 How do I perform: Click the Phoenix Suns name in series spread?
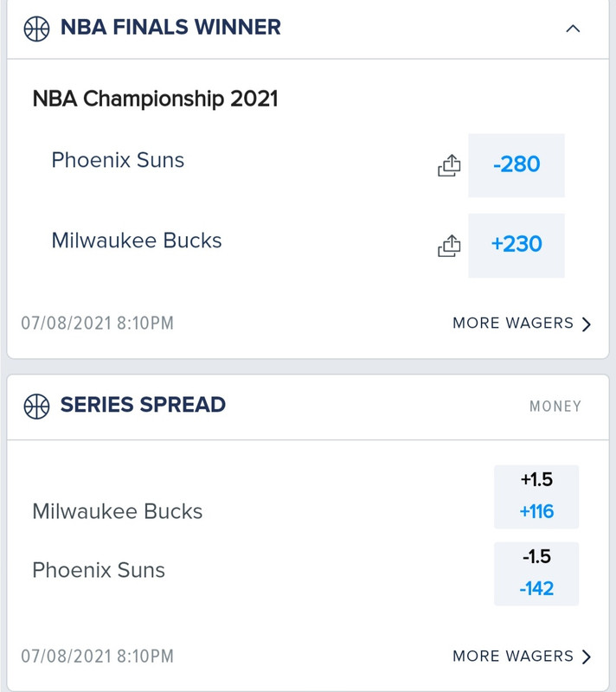99,570
